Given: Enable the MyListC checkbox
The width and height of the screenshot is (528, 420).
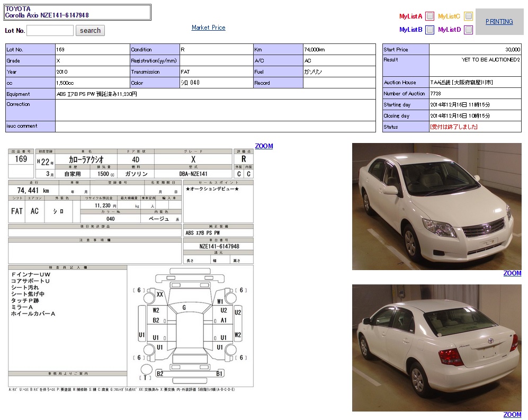Looking at the screenshot, I should pyautogui.click(x=468, y=16).
